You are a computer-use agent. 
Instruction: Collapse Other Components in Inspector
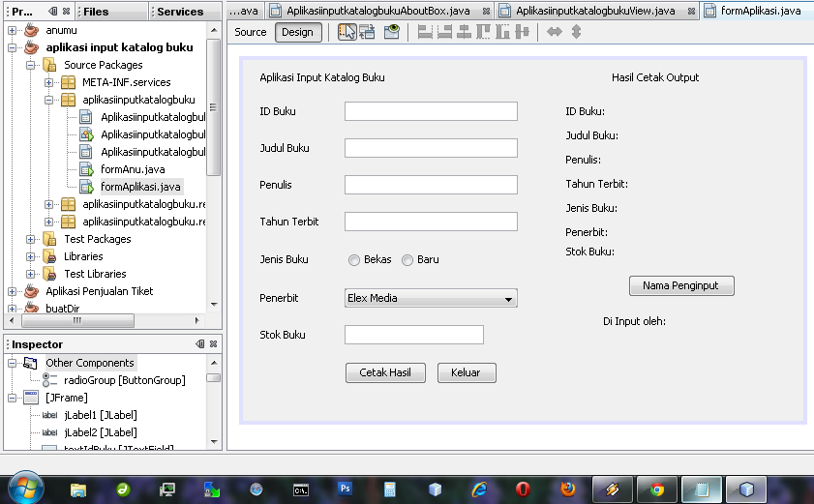[x=12, y=363]
